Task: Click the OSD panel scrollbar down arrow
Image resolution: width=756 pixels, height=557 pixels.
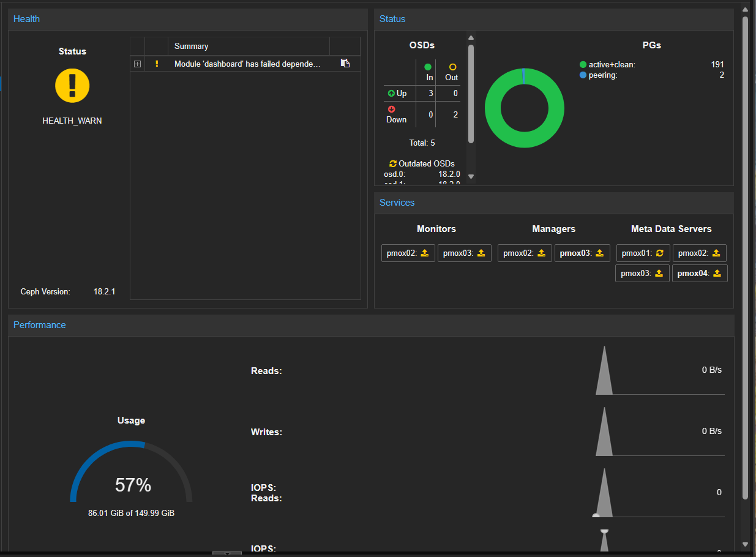Action: 471,176
